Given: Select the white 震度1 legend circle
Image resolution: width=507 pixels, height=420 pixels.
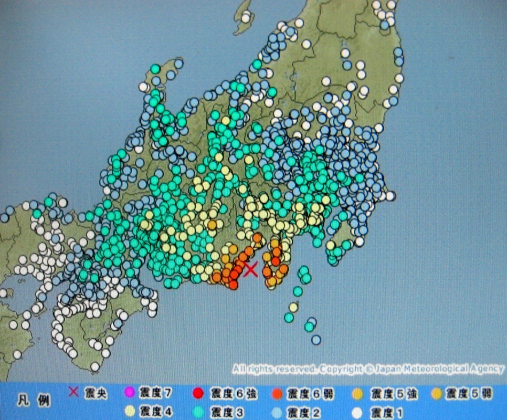Looking at the screenshot, I should [357, 413].
